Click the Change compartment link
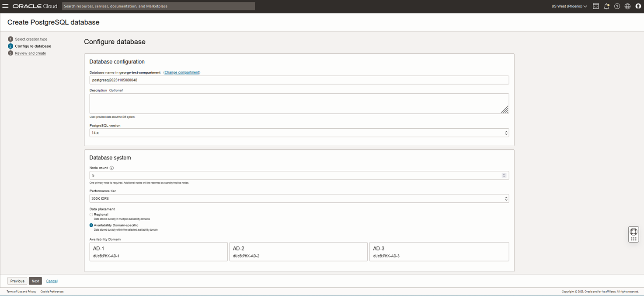The image size is (644, 296). pos(182,72)
